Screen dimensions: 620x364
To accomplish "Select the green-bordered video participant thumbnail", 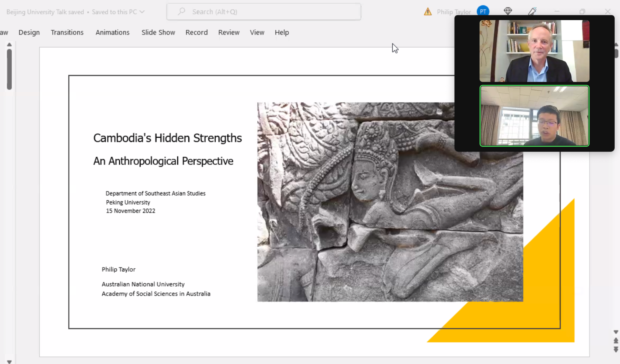I will [534, 116].
